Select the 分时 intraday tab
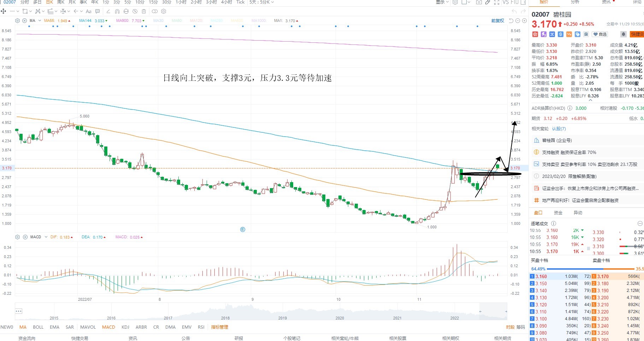Image resolution: width=644 pixels, height=341 pixels. tap(25, 2)
